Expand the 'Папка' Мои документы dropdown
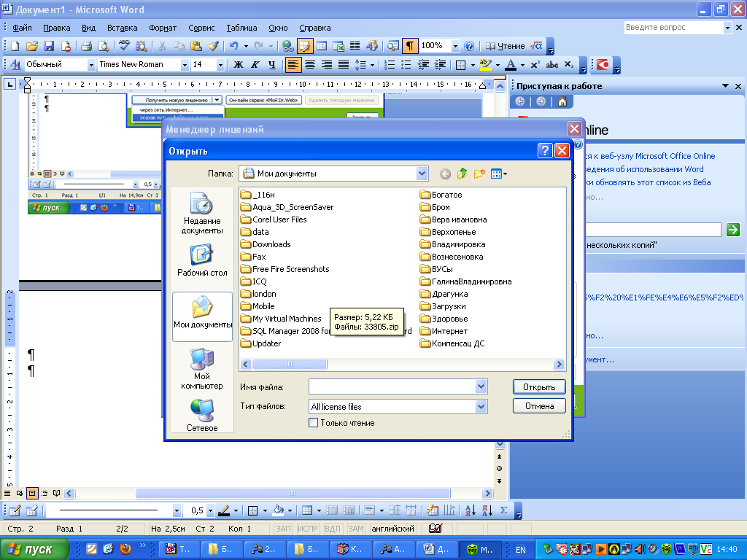 tap(422, 174)
